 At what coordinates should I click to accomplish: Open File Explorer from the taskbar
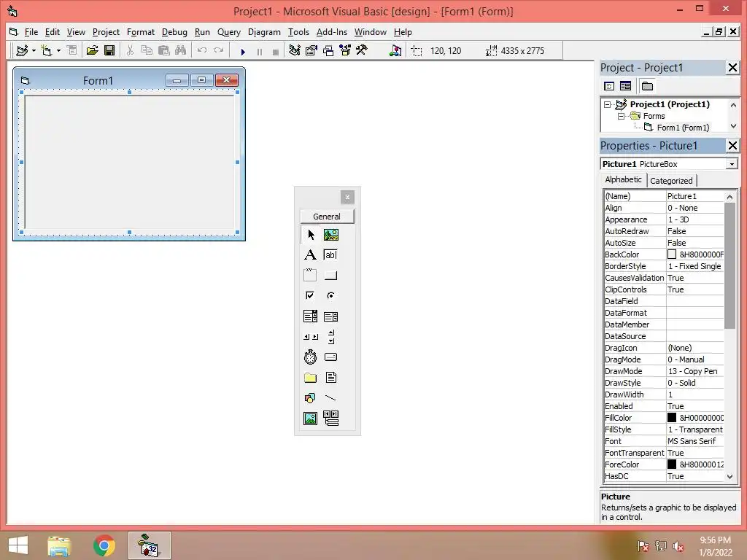tap(59, 545)
